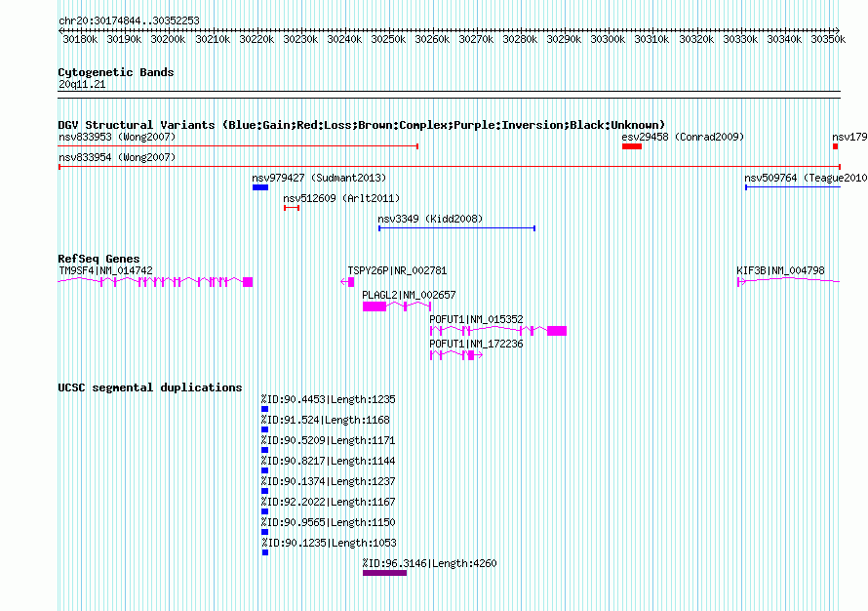Select the nsv833954 (Wong2007) variant label
Screen dimensions: 868x611
click(117, 157)
